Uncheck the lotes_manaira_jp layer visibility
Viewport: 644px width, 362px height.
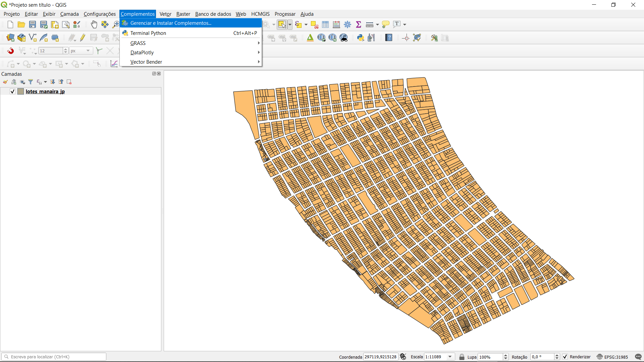tap(13, 92)
